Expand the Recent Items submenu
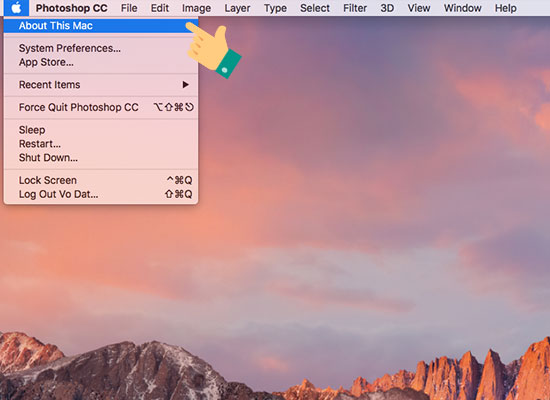This screenshot has height=400, width=550. (x=101, y=85)
